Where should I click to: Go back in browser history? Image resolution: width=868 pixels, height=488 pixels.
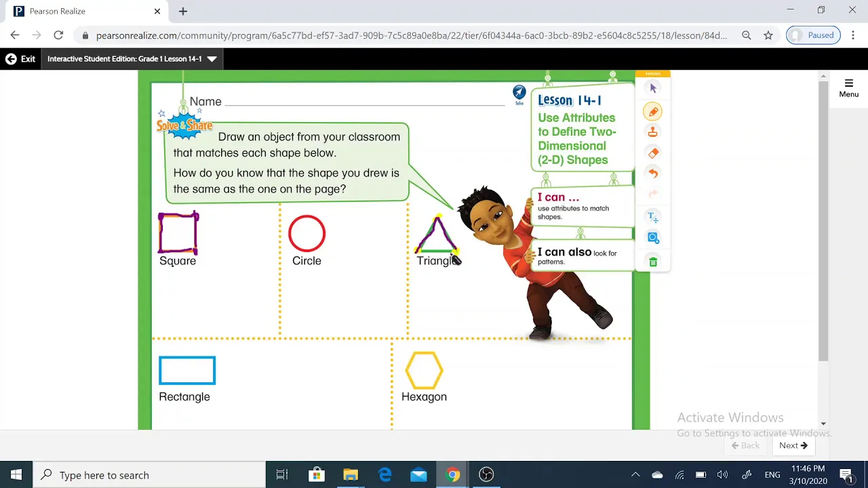coord(15,35)
